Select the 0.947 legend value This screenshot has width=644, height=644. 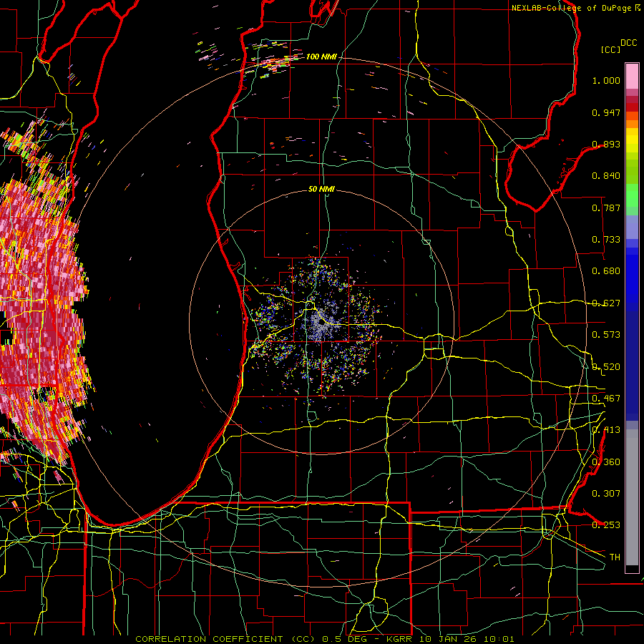tap(606, 112)
